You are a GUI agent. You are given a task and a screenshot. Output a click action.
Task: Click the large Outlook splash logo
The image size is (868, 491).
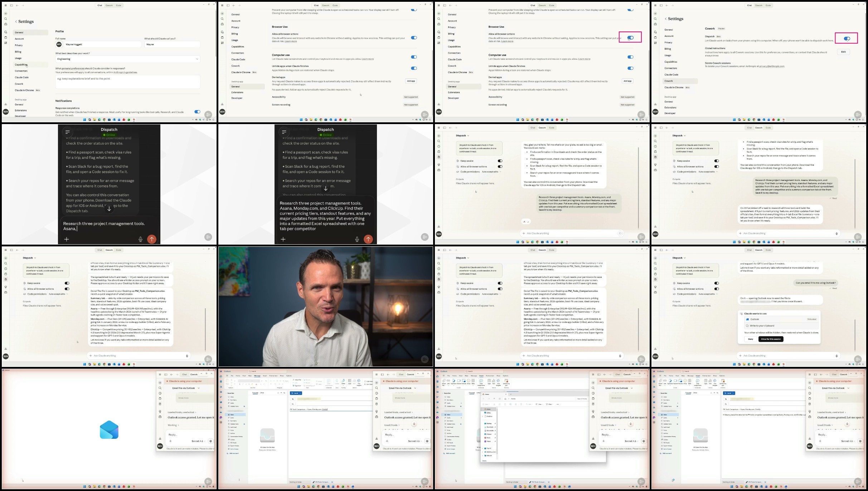[109, 429]
